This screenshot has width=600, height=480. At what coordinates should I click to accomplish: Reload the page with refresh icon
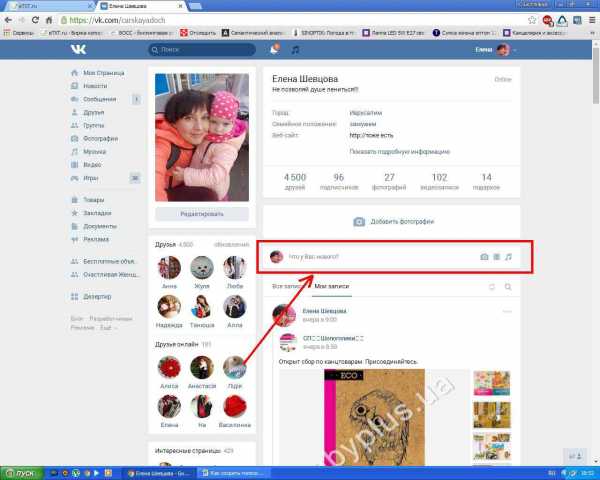[x=35, y=20]
